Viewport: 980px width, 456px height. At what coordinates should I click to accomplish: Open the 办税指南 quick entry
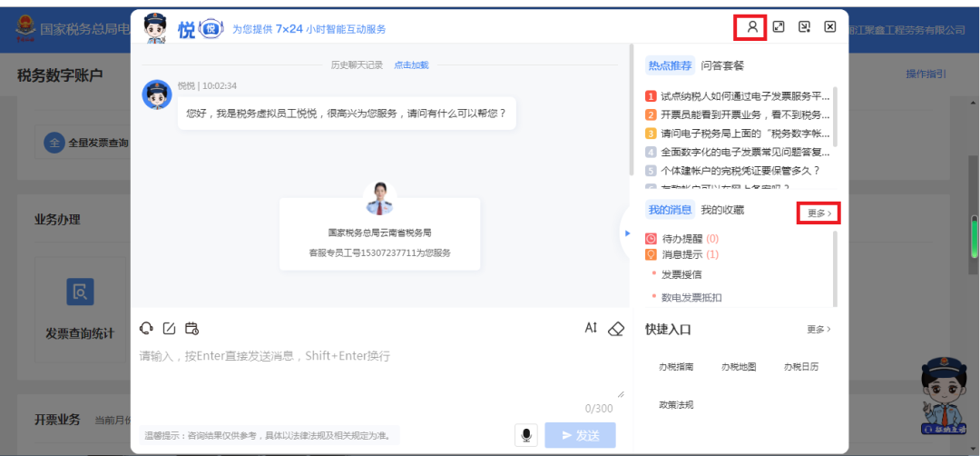coord(676,367)
